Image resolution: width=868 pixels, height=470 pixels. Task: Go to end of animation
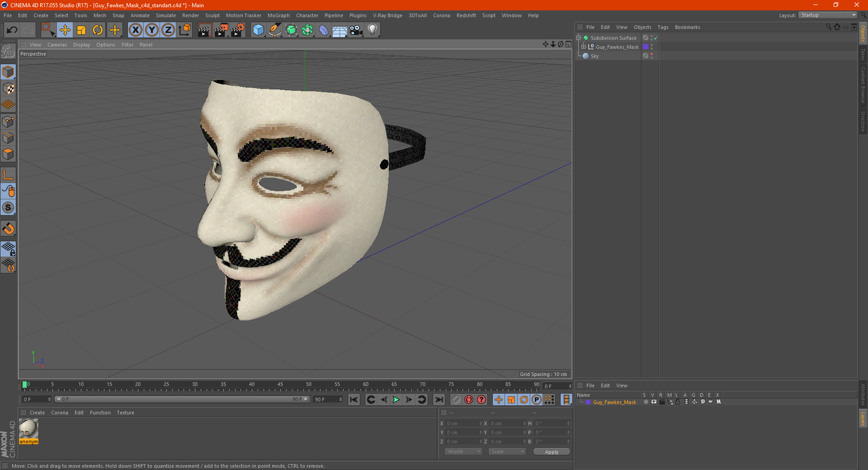pos(439,399)
